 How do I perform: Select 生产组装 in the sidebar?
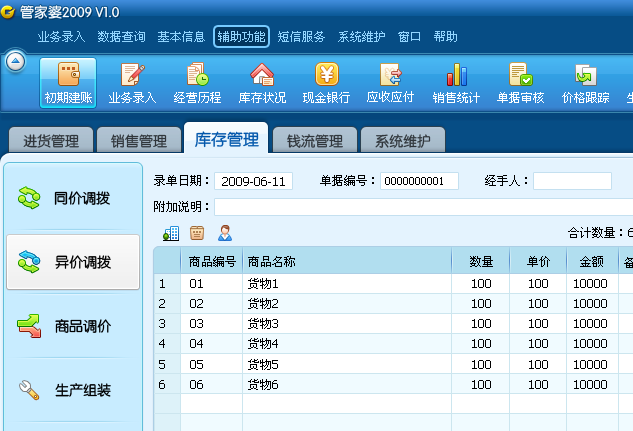[x=73, y=390]
